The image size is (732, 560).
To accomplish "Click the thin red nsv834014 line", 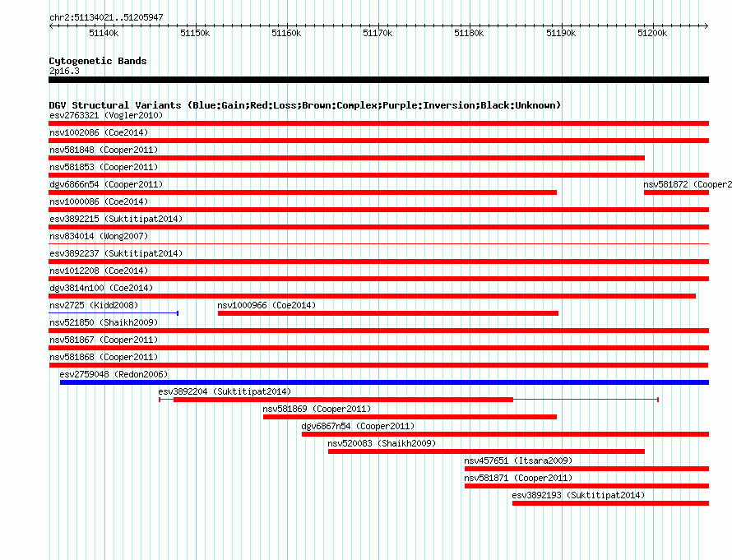I will pos(378,244).
